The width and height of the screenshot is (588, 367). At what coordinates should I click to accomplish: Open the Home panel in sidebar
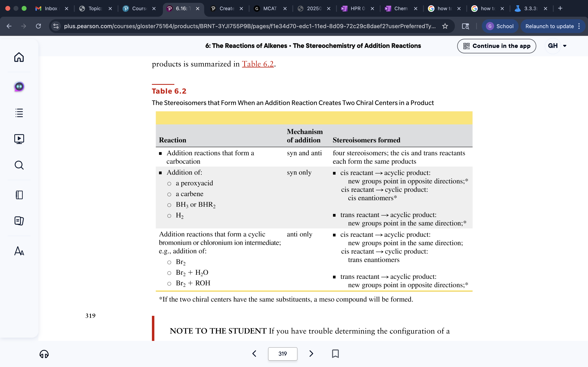point(19,57)
